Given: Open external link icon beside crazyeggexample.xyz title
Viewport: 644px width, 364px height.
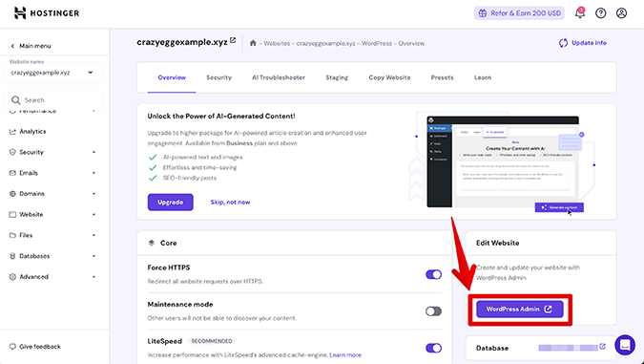Looking at the screenshot, I should tap(233, 40).
